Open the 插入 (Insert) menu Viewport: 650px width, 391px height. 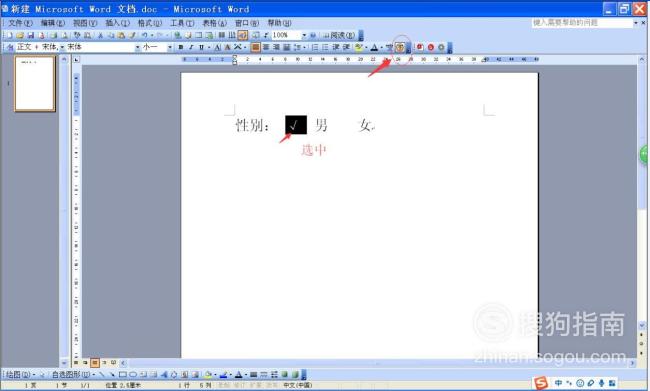117,23
